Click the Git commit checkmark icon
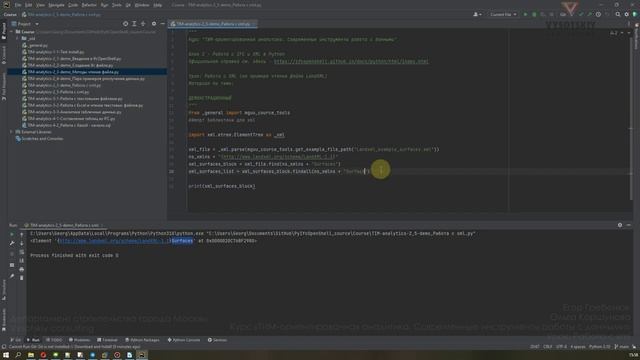The height and width of the screenshot is (360, 640). 581,14
